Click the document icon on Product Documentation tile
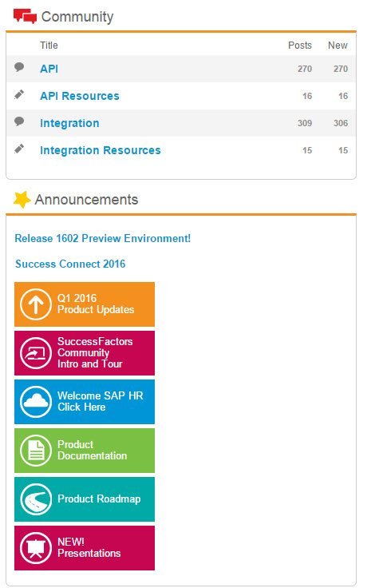Viewport: 379px width, 588px height. (36, 451)
